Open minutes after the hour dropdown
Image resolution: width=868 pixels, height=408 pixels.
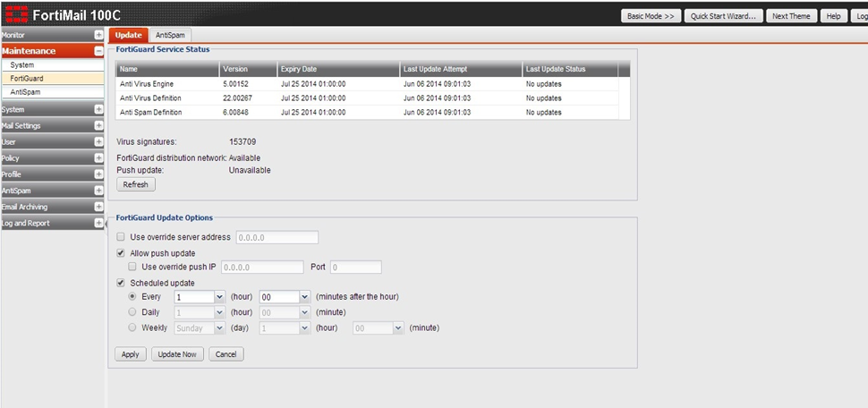coord(304,296)
